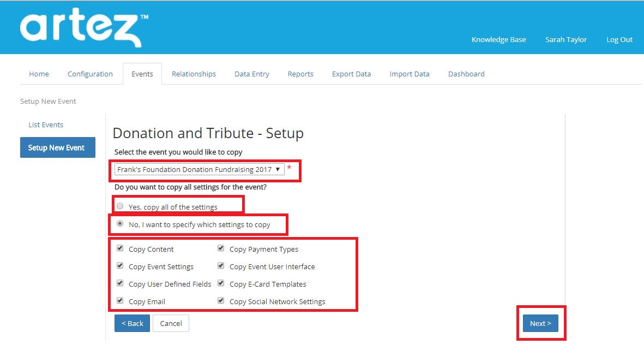Uncheck the Copy Content checkbox
The height and width of the screenshot is (344, 644).
pos(120,248)
